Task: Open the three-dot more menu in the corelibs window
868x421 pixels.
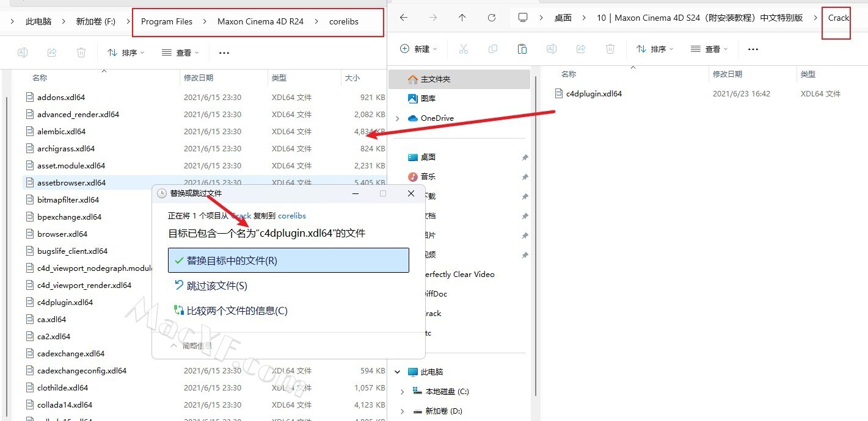Action: pyautogui.click(x=224, y=53)
